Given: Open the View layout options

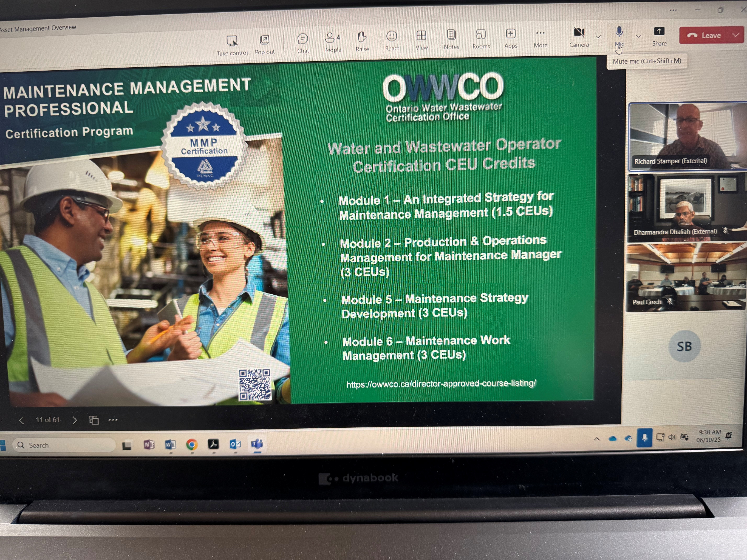Looking at the screenshot, I should (421, 40).
